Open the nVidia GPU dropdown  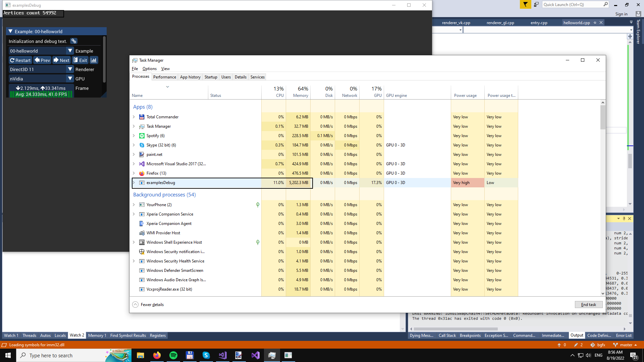point(70,79)
